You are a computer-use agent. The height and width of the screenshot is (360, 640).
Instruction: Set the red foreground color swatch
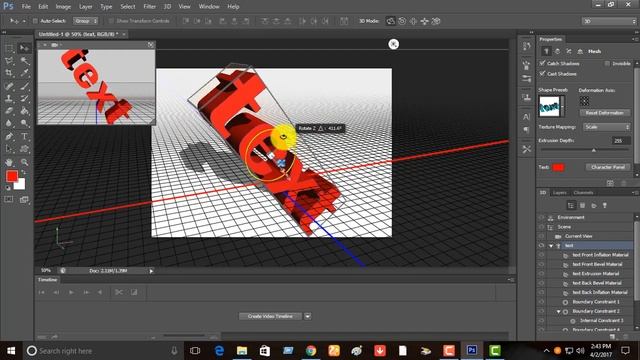point(11,176)
